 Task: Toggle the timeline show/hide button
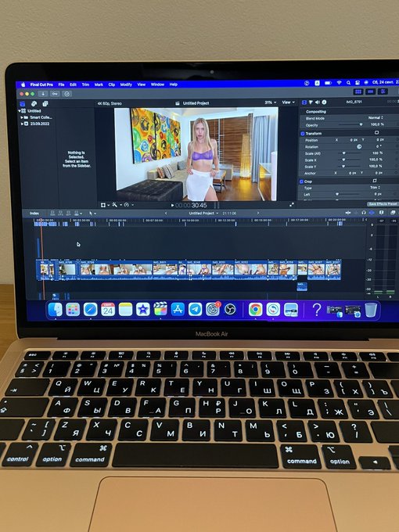pos(371,92)
